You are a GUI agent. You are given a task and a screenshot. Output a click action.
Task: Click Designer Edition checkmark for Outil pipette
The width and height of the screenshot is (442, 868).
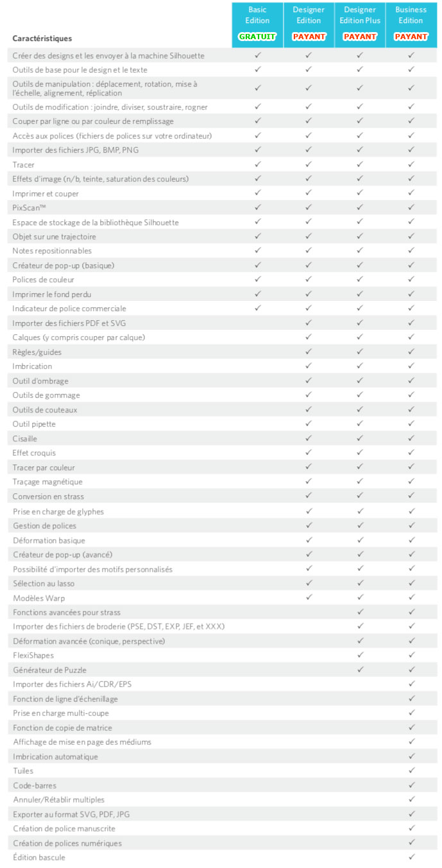309,423
